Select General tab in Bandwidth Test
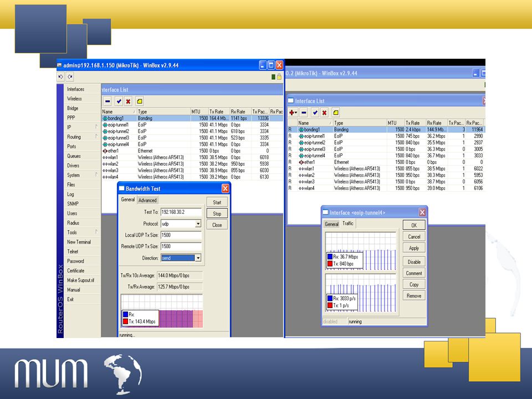 click(128, 199)
